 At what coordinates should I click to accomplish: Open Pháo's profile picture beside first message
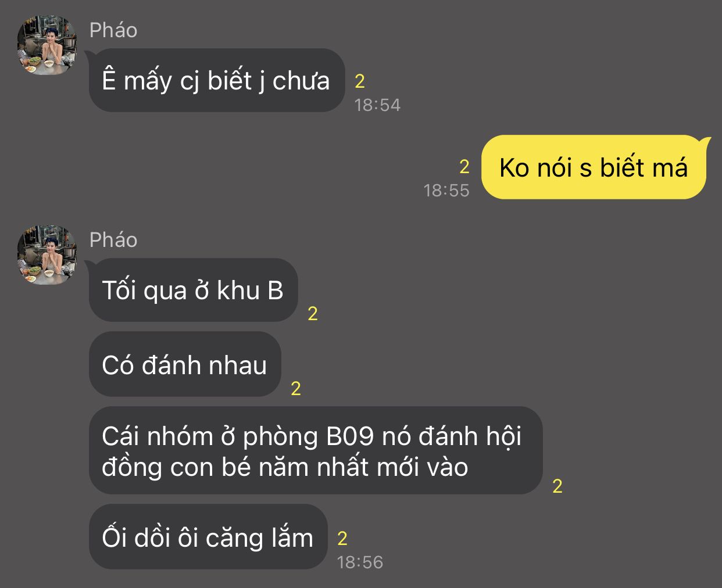(x=47, y=46)
